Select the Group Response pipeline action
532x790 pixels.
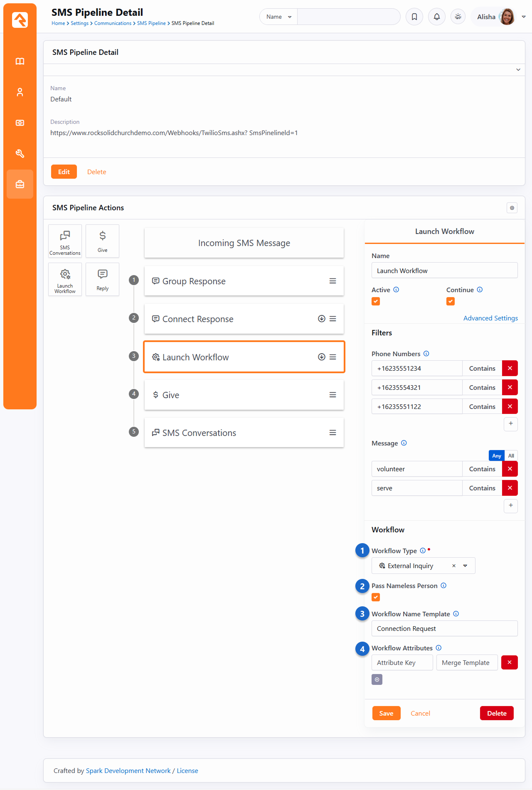coord(244,281)
